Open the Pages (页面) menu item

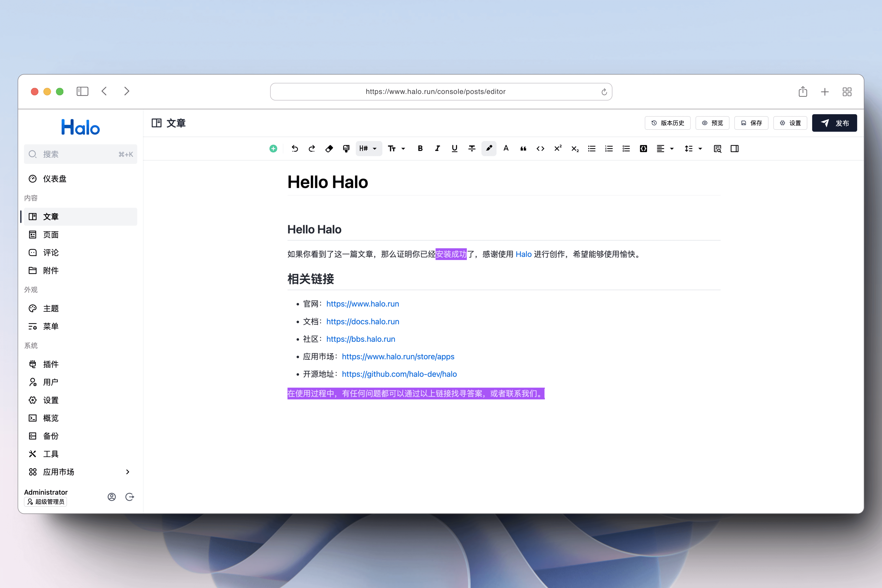[81, 235]
